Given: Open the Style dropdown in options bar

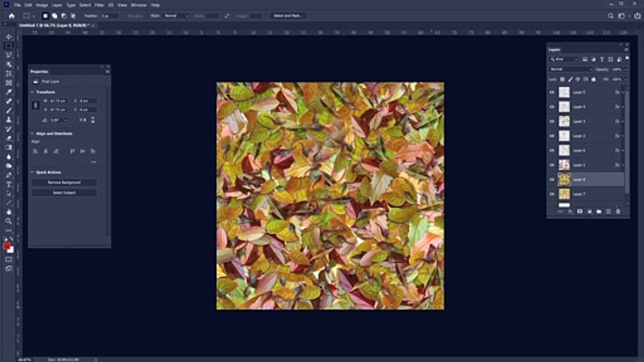Looking at the screenshot, I should [177, 16].
